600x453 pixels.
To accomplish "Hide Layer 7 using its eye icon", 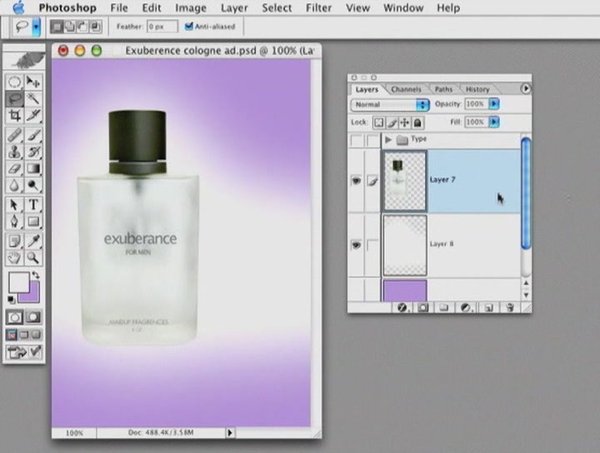I will [x=357, y=180].
